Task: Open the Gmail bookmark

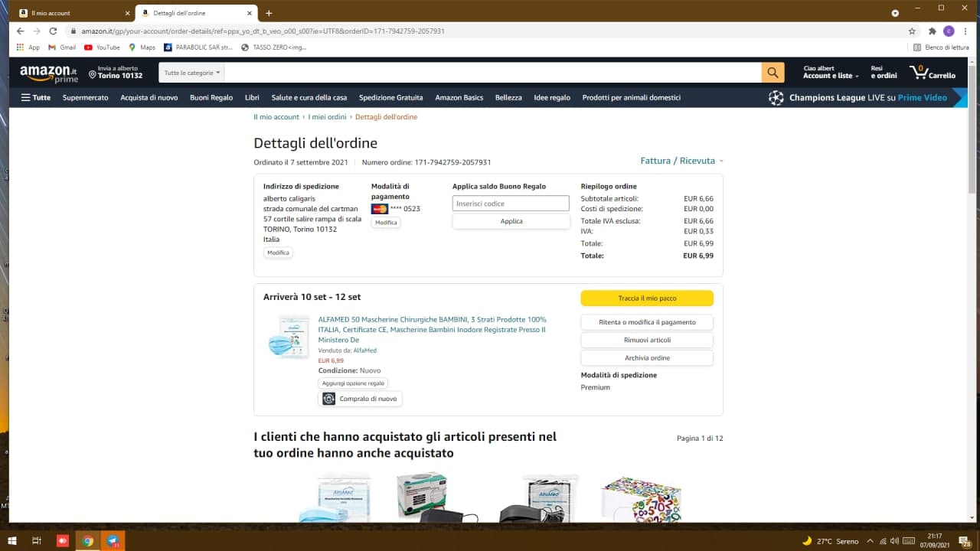Action: coord(62,47)
